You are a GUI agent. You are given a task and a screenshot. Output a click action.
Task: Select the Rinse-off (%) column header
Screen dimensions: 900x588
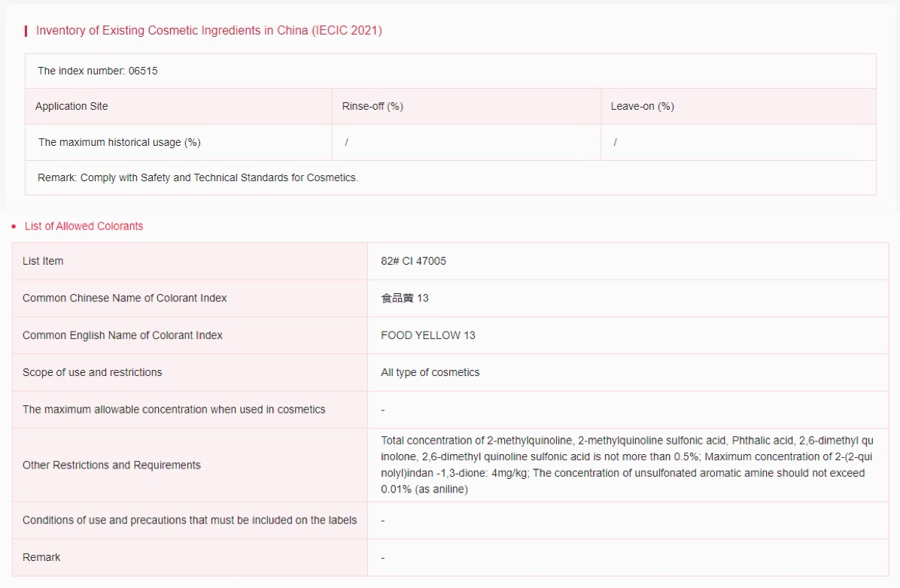tap(372, 107)
